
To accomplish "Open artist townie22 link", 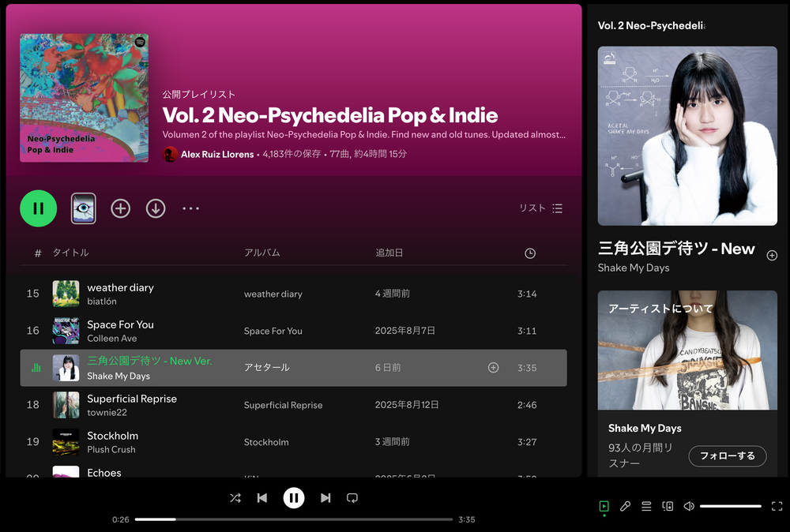I will pos(107,412).
